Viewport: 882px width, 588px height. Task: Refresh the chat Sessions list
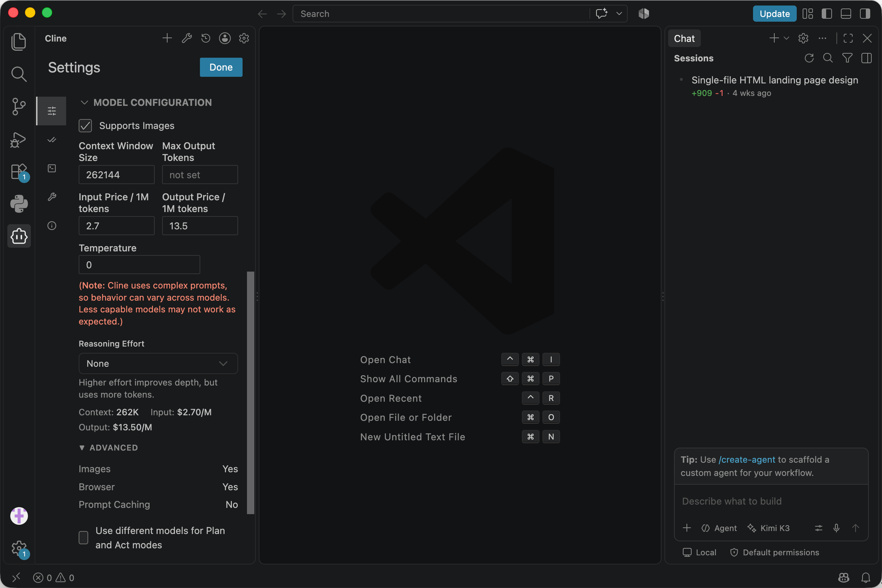tap(809, 58)
